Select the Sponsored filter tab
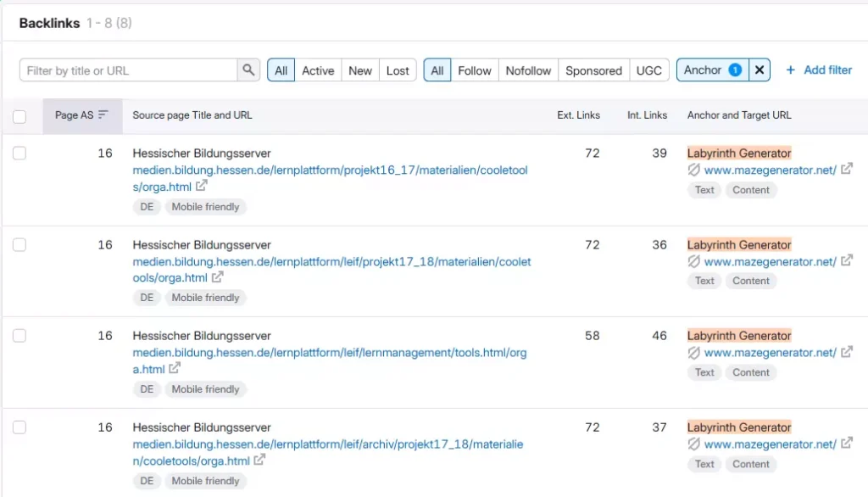 coord(593,70)
